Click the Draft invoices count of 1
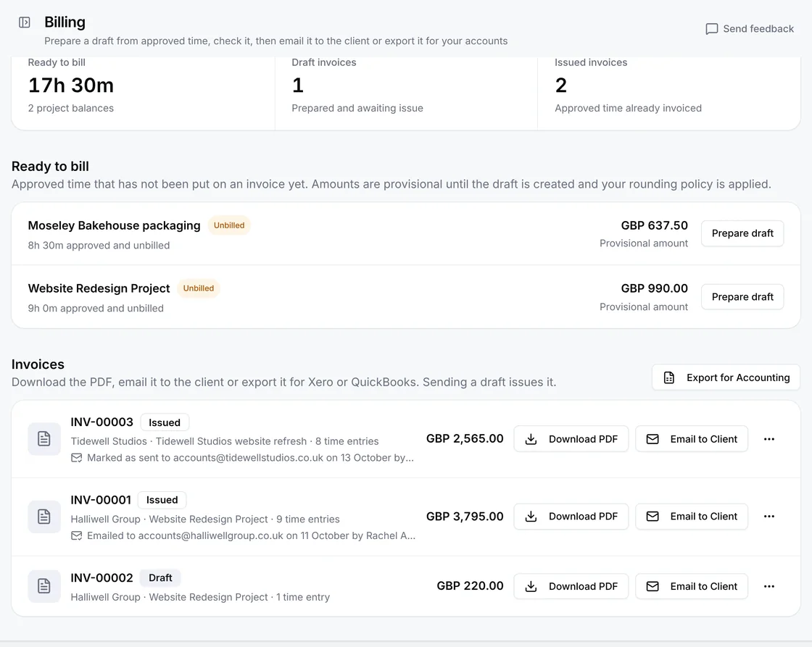Screen dimensions: 812x647 click(298, 85)
